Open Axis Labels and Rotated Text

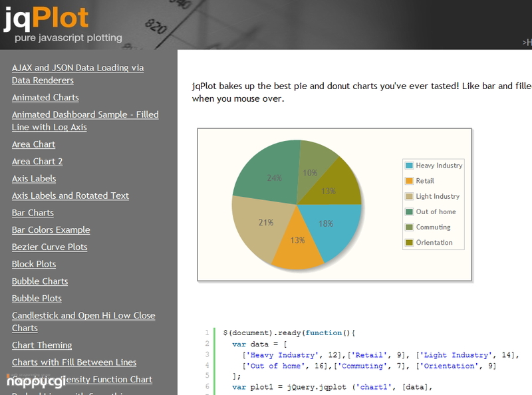pos(70,196)
